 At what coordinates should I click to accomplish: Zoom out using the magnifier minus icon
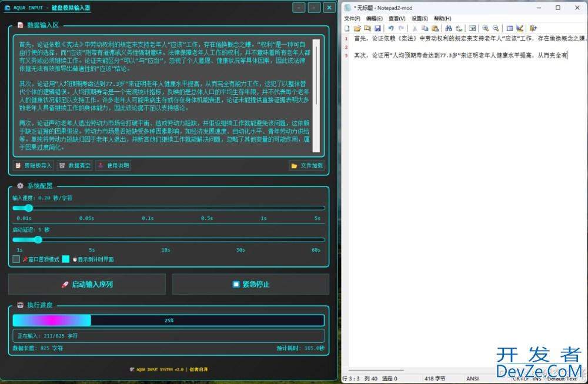click(496, 28)
